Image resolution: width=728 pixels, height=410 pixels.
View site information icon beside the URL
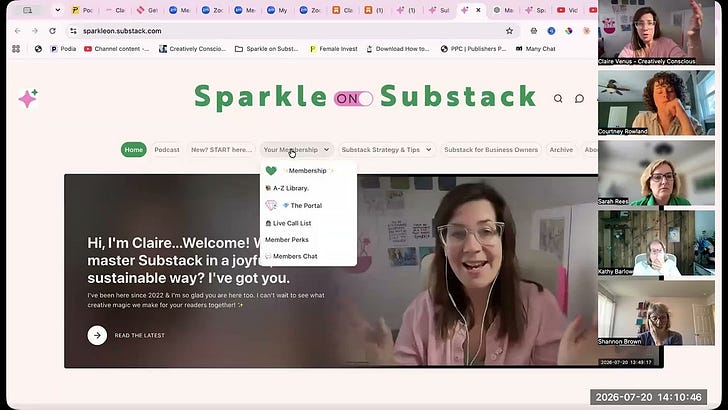[73, 31]
